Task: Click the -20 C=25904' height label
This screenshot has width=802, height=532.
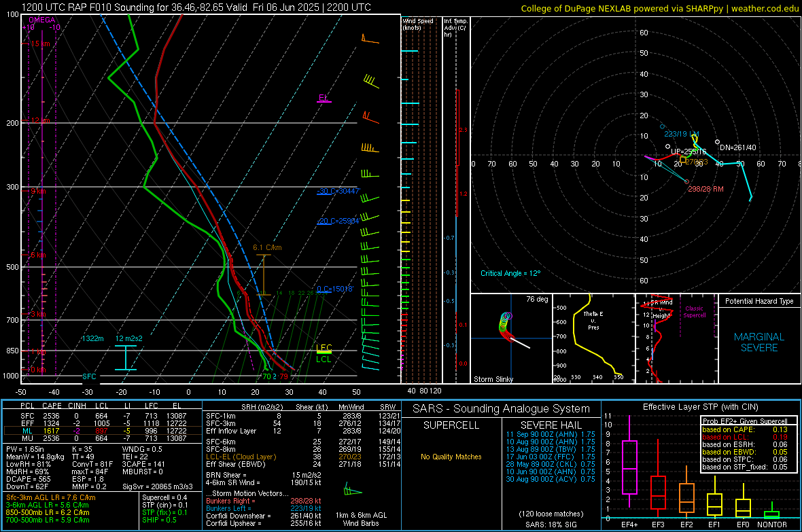Action: pyautogui.click(x=338, y=221)
